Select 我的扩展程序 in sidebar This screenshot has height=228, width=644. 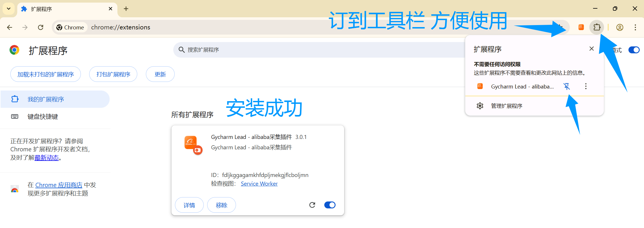pos(55,99)
